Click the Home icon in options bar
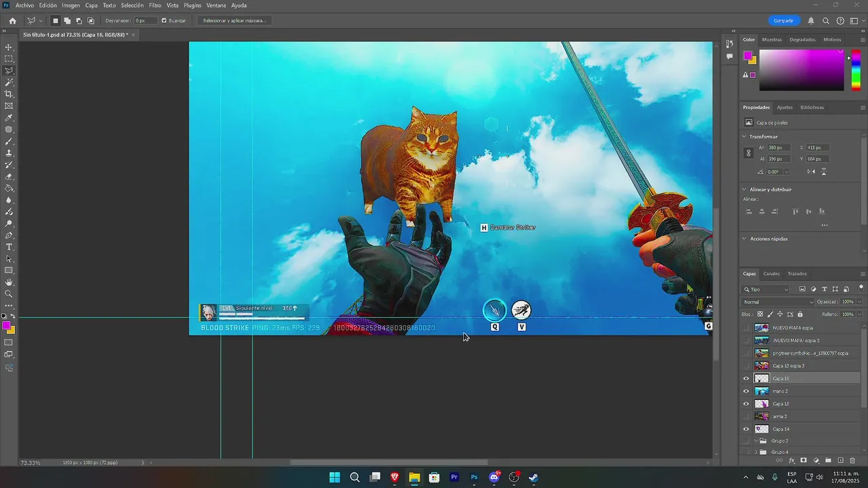The height and width of the screenshot is (488, 868). 12,20
